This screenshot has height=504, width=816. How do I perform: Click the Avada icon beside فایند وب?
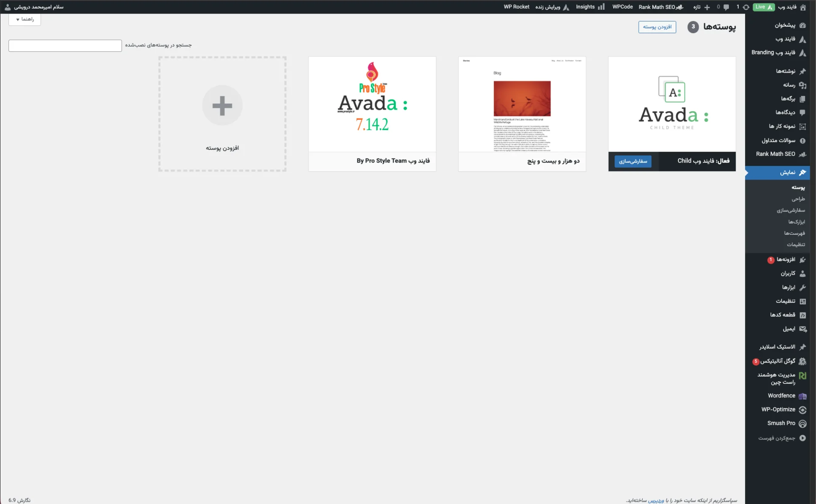(802, 39)
